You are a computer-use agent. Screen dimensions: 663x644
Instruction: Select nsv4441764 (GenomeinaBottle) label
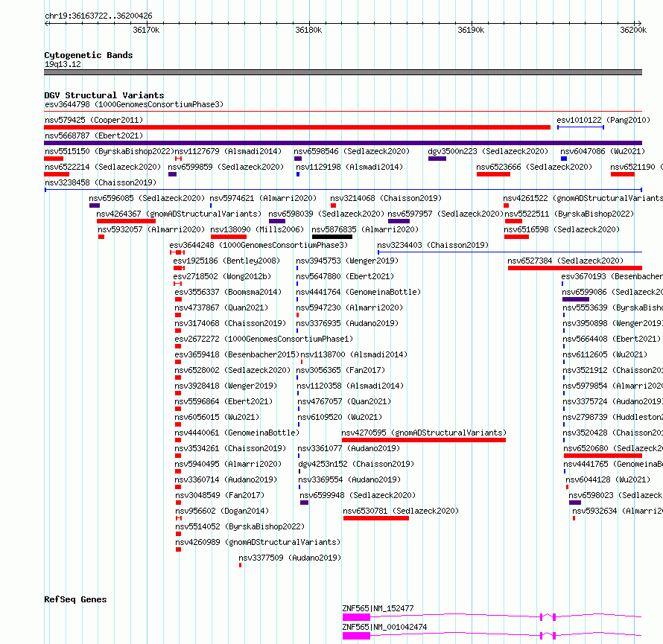tap(358, 292)
